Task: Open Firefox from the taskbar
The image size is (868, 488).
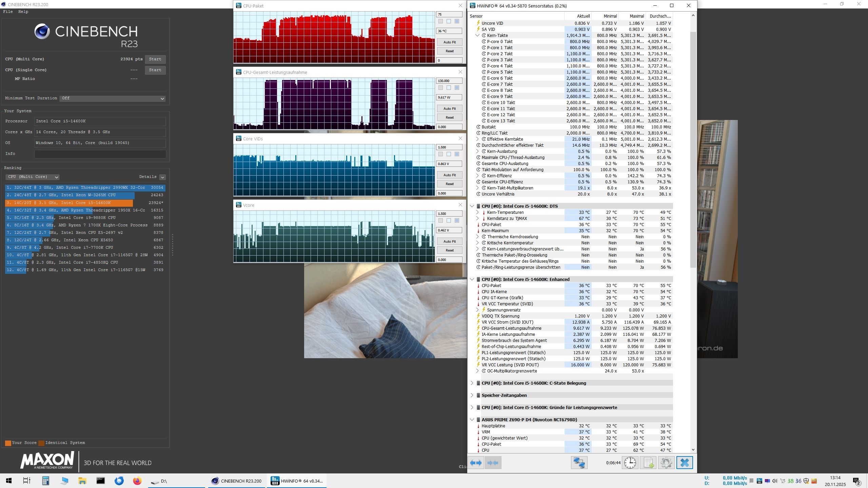Action: [x=137, y=481]
